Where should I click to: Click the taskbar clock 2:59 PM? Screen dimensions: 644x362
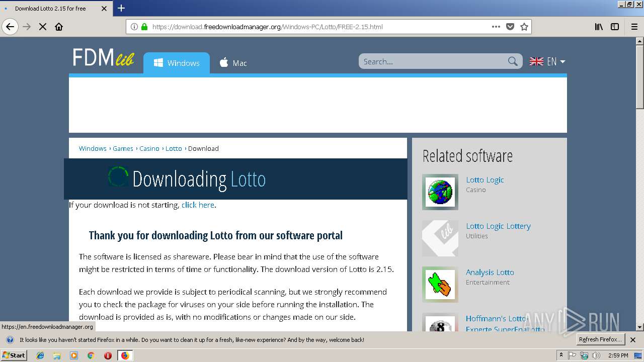[618, 355]
